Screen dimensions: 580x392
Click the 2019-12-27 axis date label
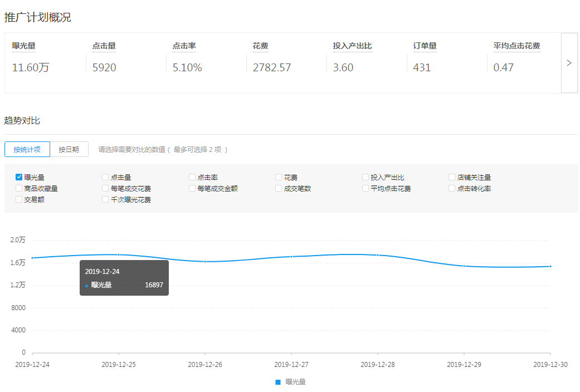[291, 365]
